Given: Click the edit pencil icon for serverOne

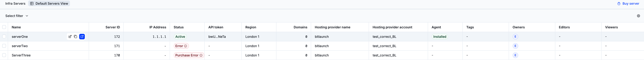Looking at the screenshot, I should 70,37.
